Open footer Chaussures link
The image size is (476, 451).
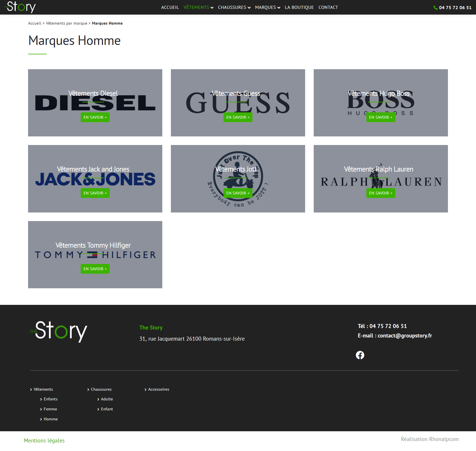(x=101, y=389)
